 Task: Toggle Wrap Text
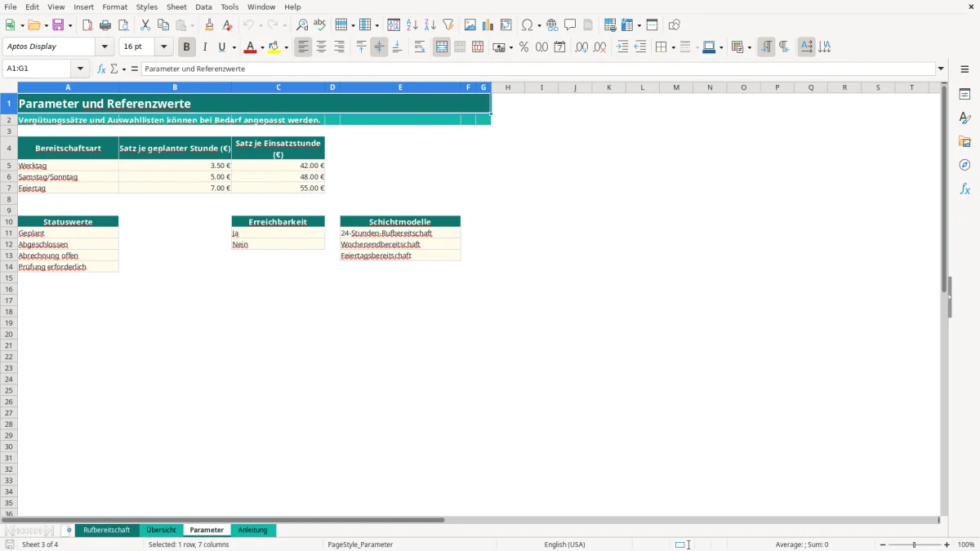420,47
